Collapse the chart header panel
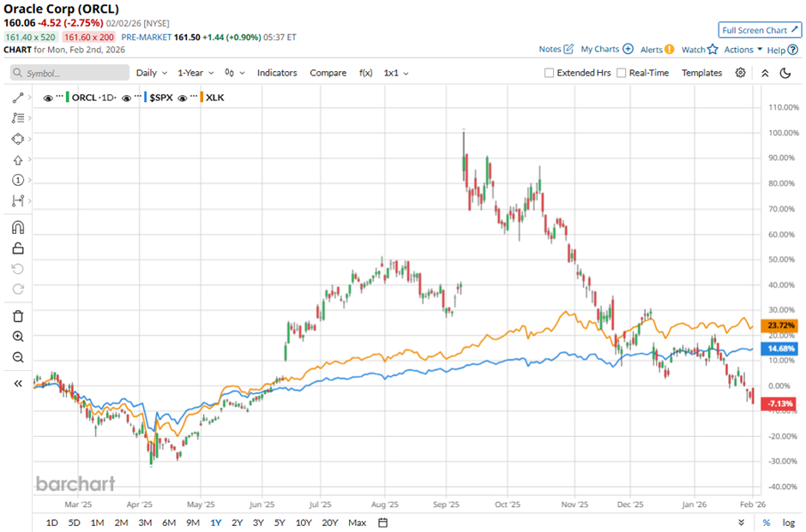 coord(765,73)
